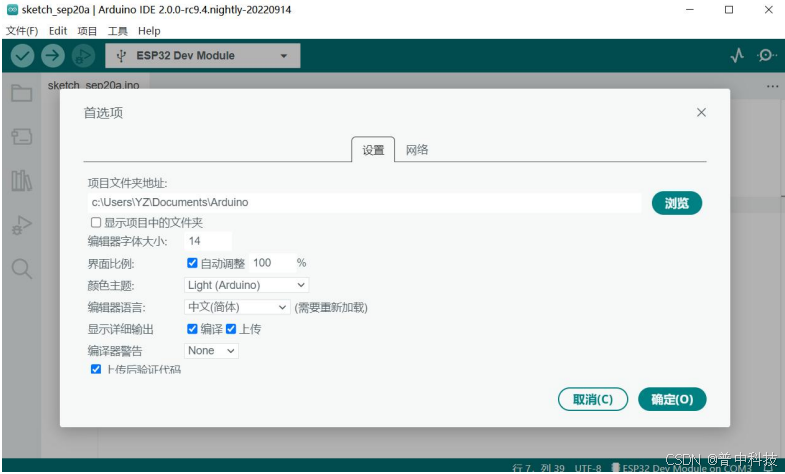Image resolution: width=785 pixels, height=474 pixels.
Task: Close the 首选项 dialog with X
Action: click(701, 113)
